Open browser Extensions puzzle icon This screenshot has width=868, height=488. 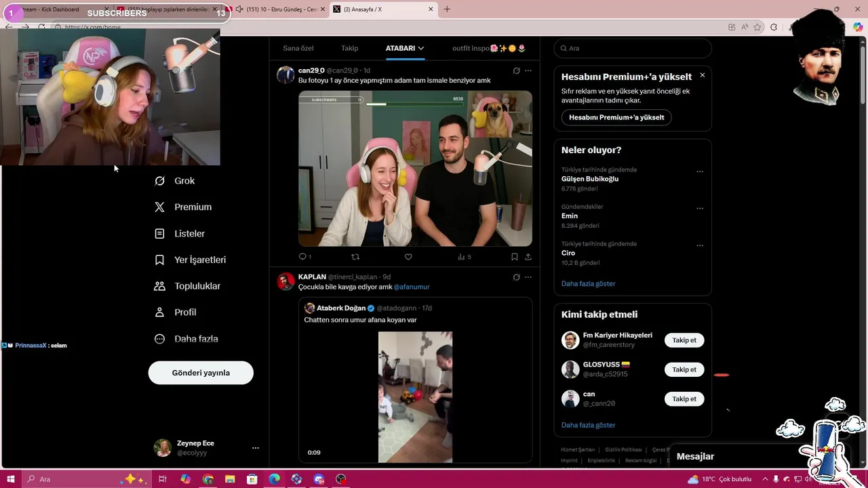click(x=774, y=27)
